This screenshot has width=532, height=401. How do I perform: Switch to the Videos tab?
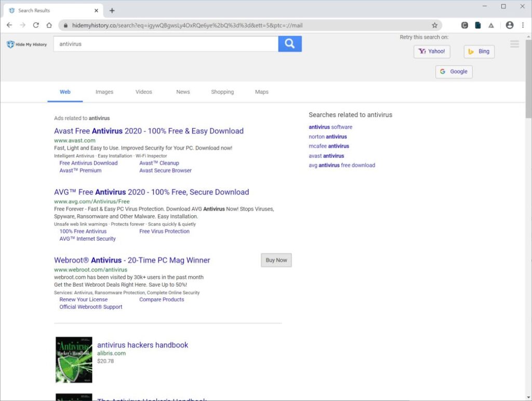click(x=144, y=92)
